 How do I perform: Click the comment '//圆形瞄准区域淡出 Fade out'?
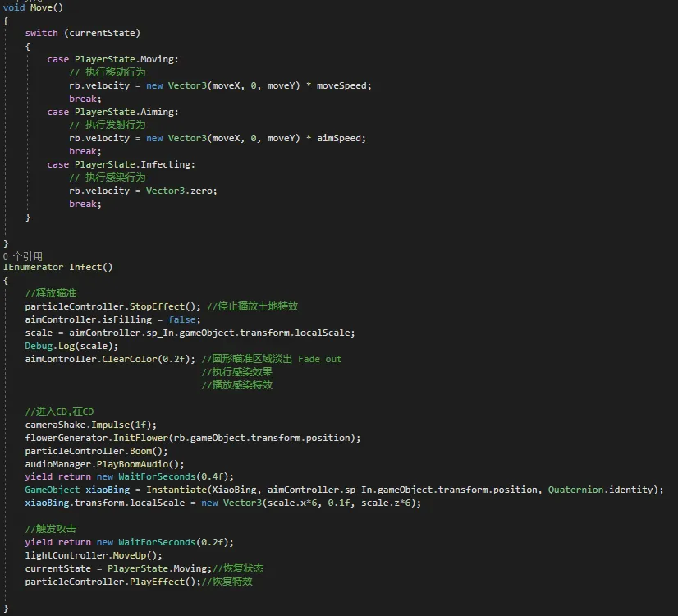pos(272,359)
